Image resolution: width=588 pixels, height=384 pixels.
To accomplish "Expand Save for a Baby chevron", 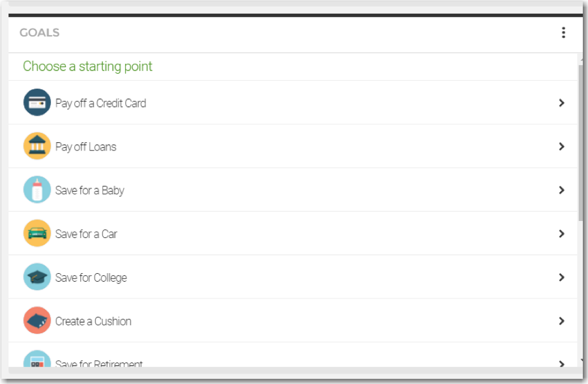I will [561, 190].
